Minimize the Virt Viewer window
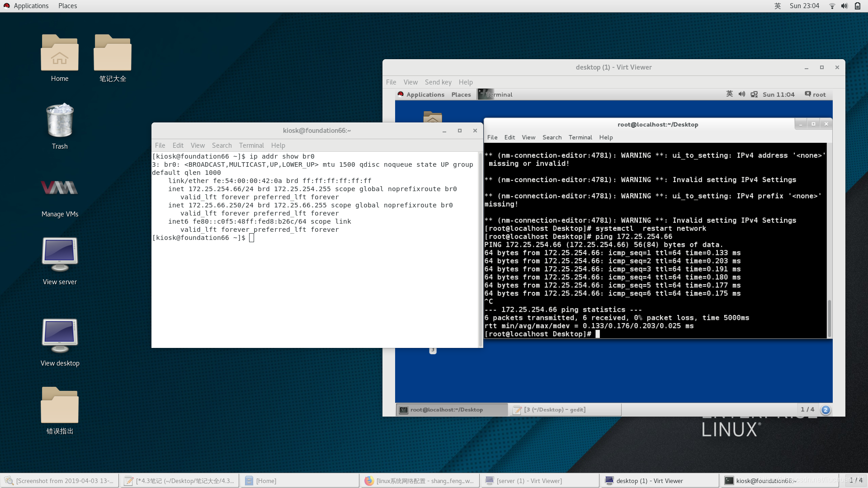 pos(806,67)
